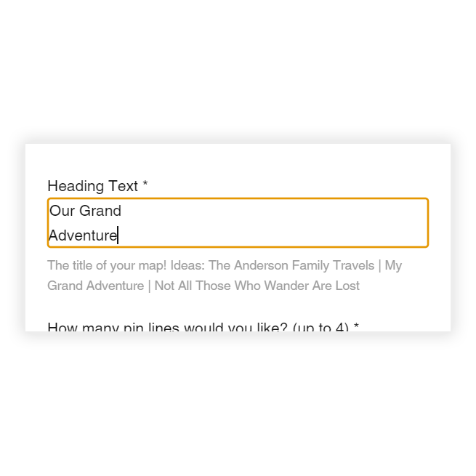This screenshot has height=476, width=476.
Task: Click the required asterisk beside Heading Text
Action: point(145,185)
